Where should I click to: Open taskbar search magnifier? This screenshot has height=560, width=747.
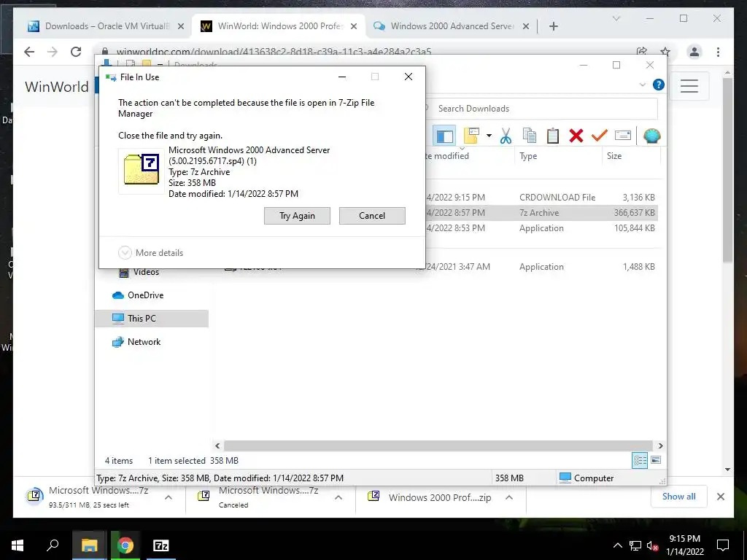coord(53,545)
